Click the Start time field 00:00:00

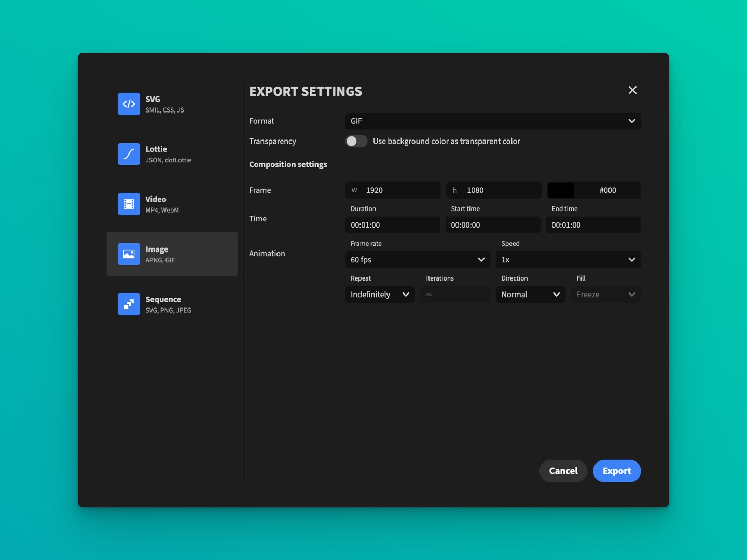click(x=493, y=225)
